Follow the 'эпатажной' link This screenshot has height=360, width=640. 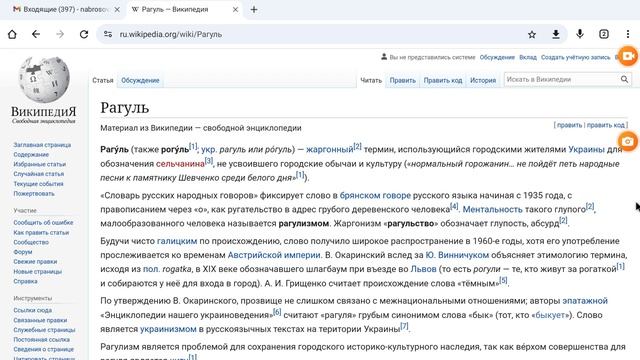click(585, 301)
